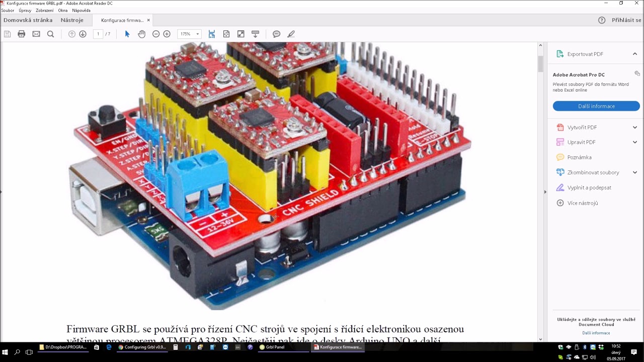Switch to Nástroje tab

click(x=72, y=20)
